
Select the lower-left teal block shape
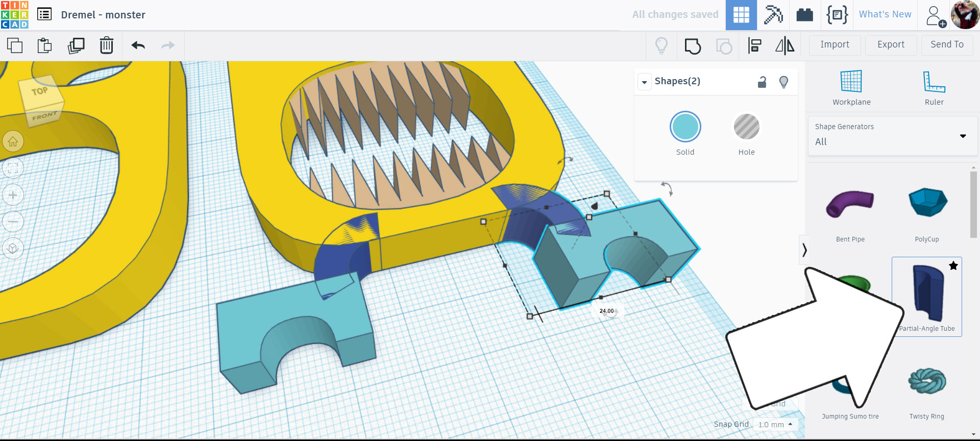click(x=296, y=332)
